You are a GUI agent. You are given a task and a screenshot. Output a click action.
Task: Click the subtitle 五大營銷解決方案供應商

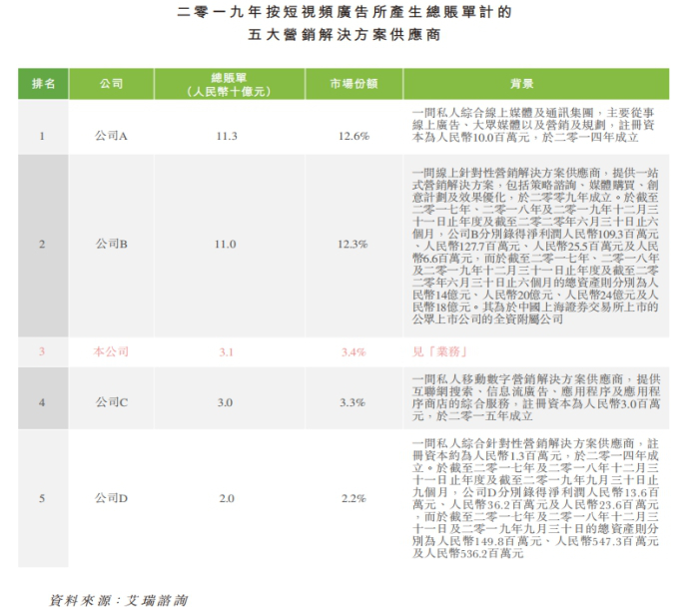pyautogui.click(x=345, y=34)
